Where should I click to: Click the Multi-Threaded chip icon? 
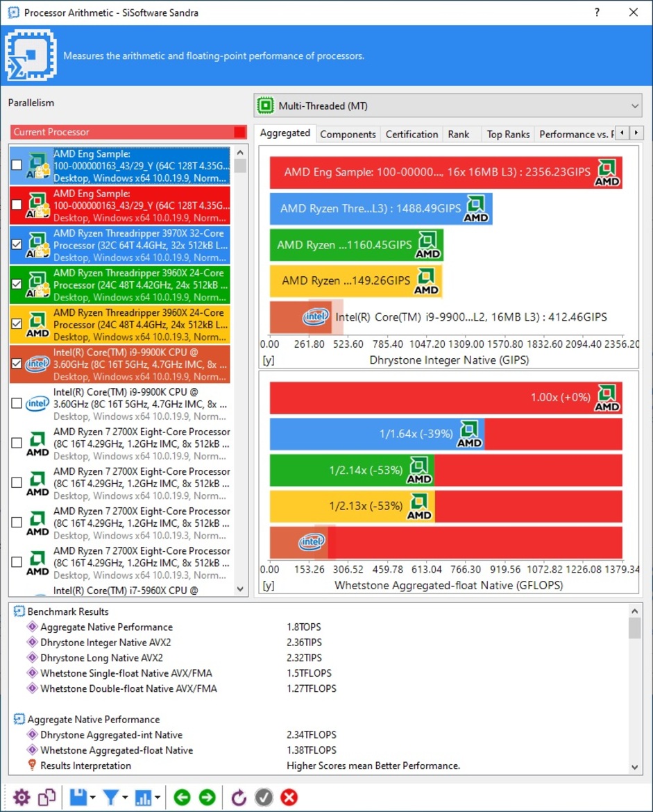(x=266, y=105)
